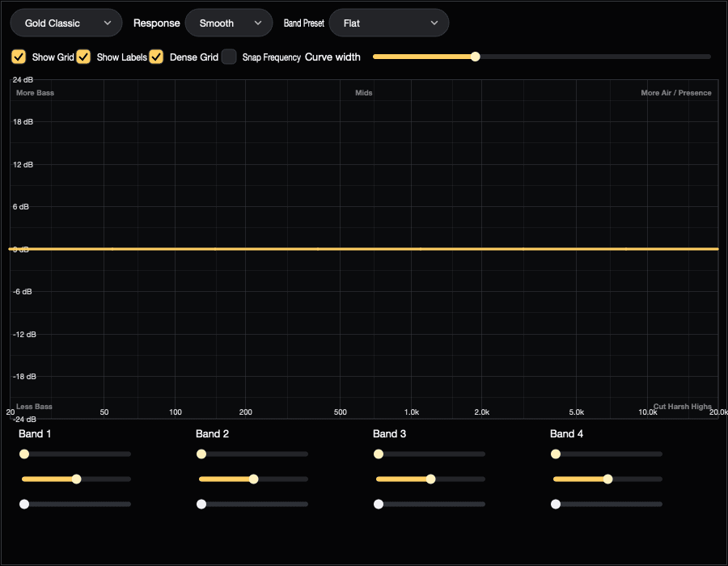Image resolution: width=728 pixels, height=566 pixels.
Task: Click the 'Band 4' heading
Action: [x=566, y=433]
